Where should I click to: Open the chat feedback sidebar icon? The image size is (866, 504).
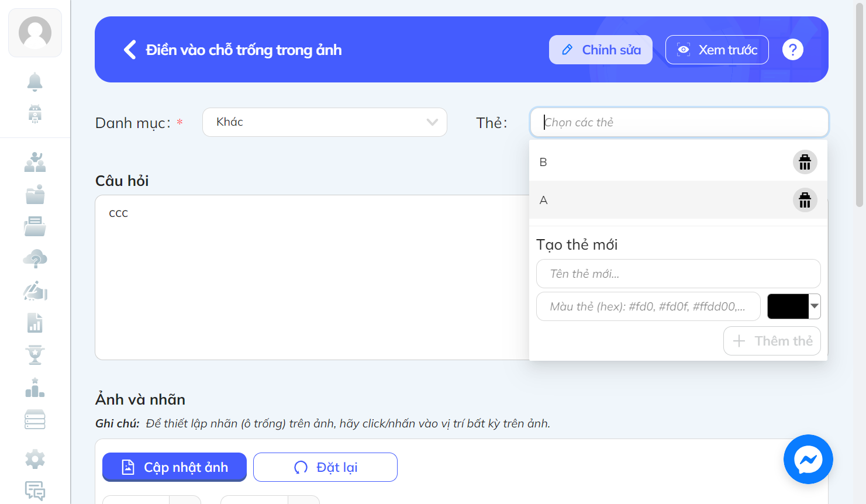[35, 491]
